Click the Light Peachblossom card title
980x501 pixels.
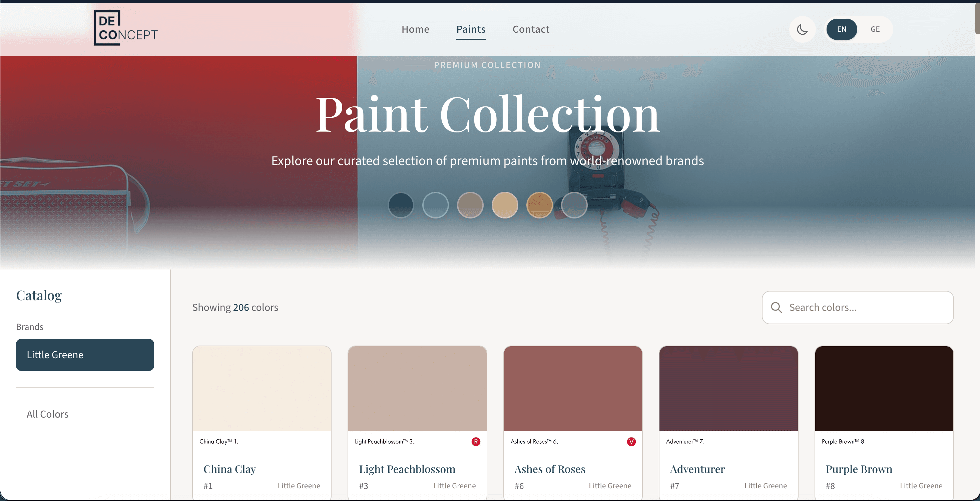pyautogui.click(x=407, y=469)
